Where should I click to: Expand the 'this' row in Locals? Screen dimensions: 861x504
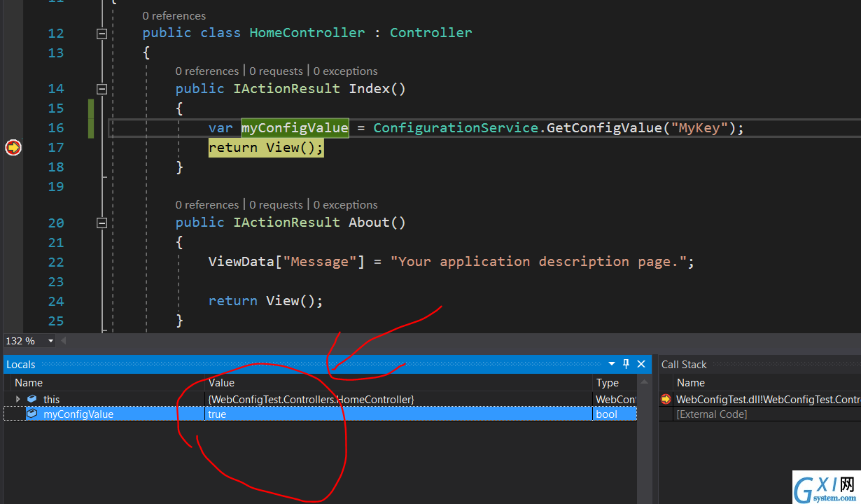(18, 399)
